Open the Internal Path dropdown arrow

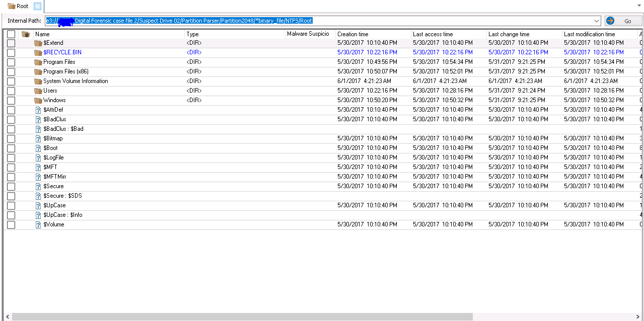tap(597, 21)
